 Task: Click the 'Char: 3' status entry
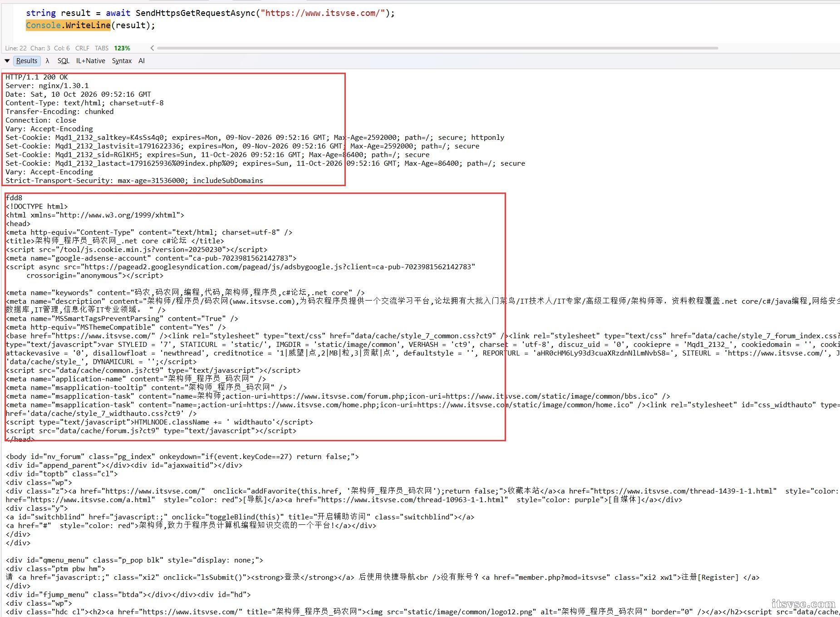40,48
